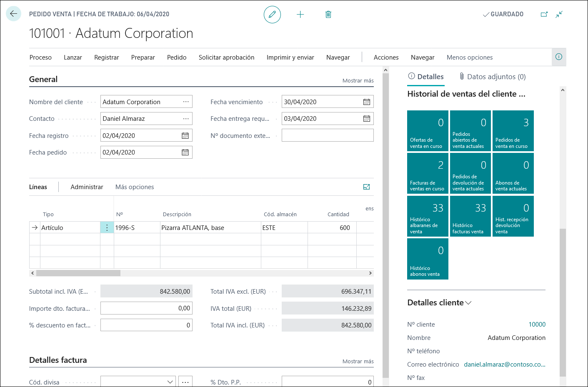Collapse page with shrink arrows icon
Screen dimensions: 588x387
click(559, 14)
